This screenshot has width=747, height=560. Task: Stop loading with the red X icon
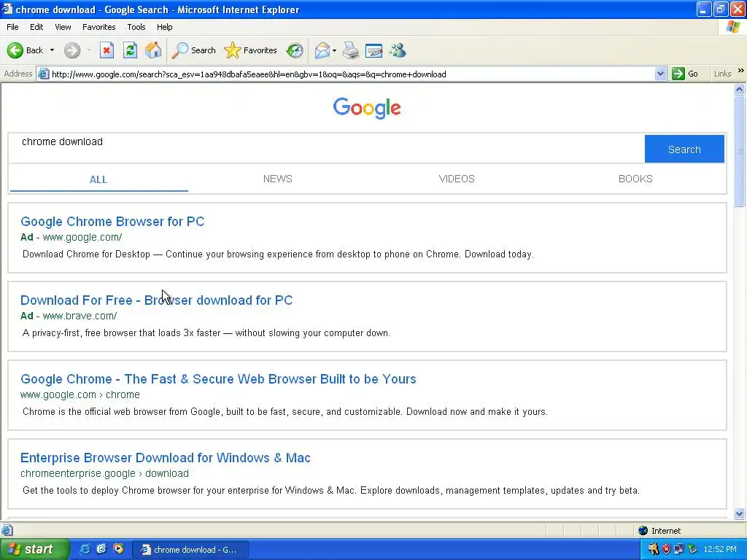pos(107,50)
